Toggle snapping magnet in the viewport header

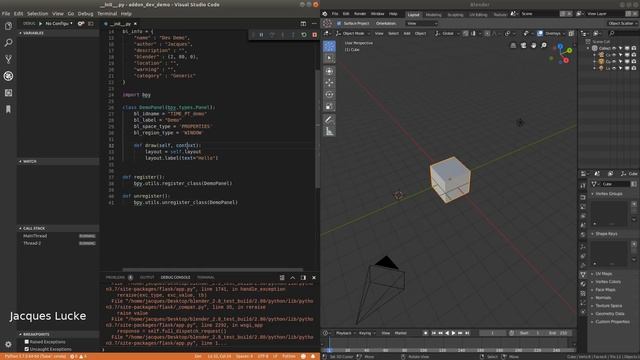[x=465, y=33]
